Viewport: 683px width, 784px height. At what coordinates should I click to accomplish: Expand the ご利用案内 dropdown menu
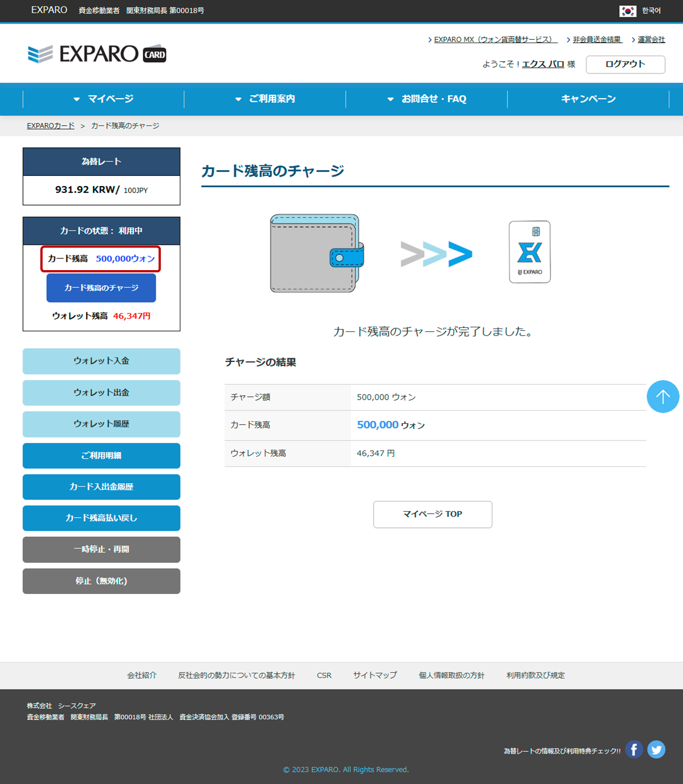tap(265, 99)
